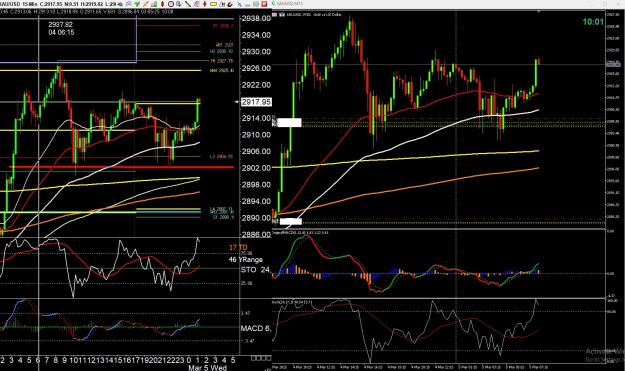Click the Mar 5 Wed date label
The height and width of the screenshot is (371, 625).
[207, 367]
